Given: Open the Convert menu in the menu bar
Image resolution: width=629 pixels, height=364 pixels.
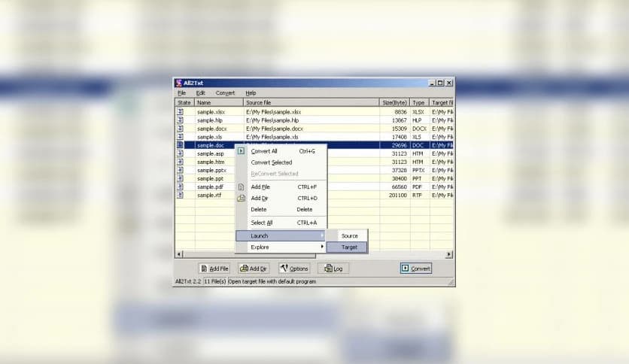Looking at the screenshot, I should [x=225, y=93].
